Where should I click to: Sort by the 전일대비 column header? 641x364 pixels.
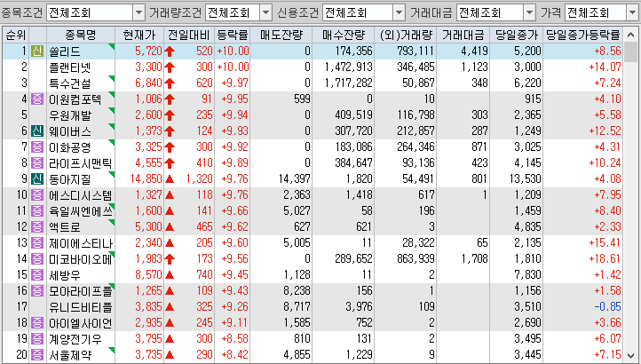click(189, 35)
